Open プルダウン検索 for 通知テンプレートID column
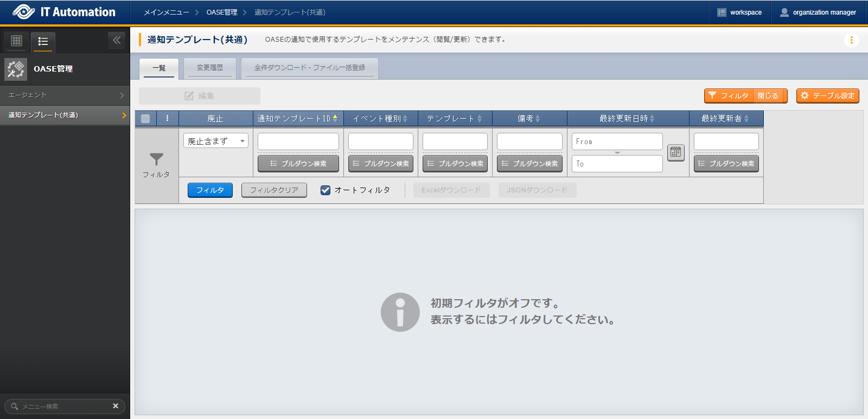 [x=298, y=164]
